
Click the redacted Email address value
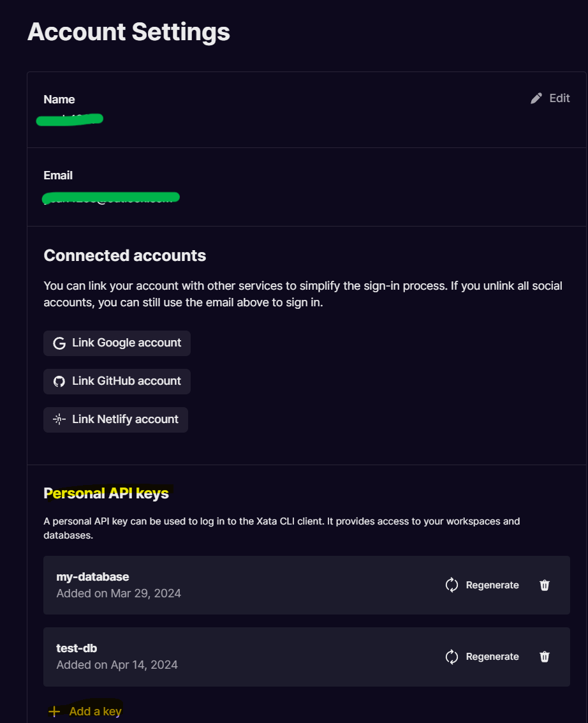[111, 198]
